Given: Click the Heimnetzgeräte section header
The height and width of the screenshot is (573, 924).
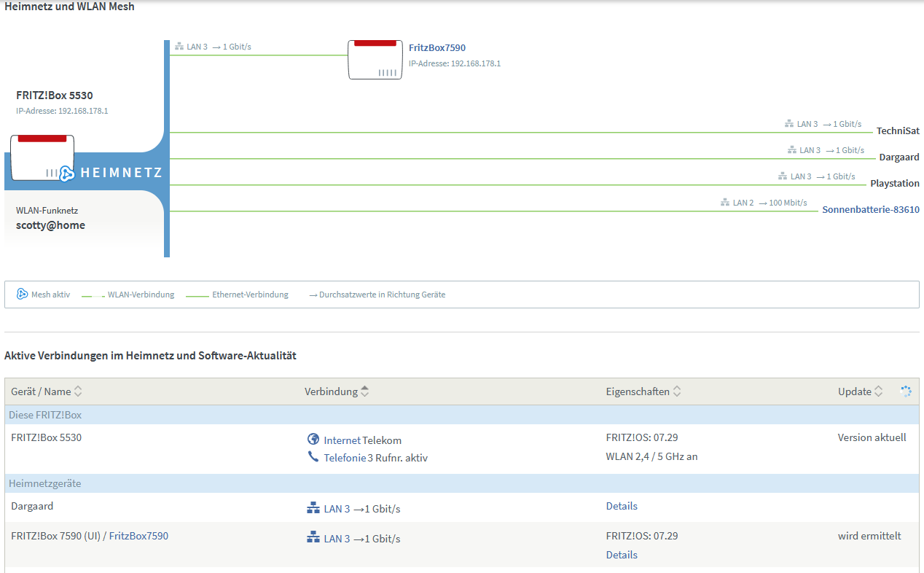Looking at the screenshot, I should 461,483.
